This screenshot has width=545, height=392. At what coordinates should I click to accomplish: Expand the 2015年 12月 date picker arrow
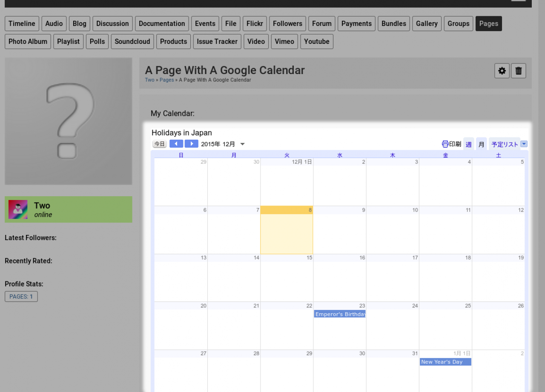pyautogui.click(x=243, y=144)
